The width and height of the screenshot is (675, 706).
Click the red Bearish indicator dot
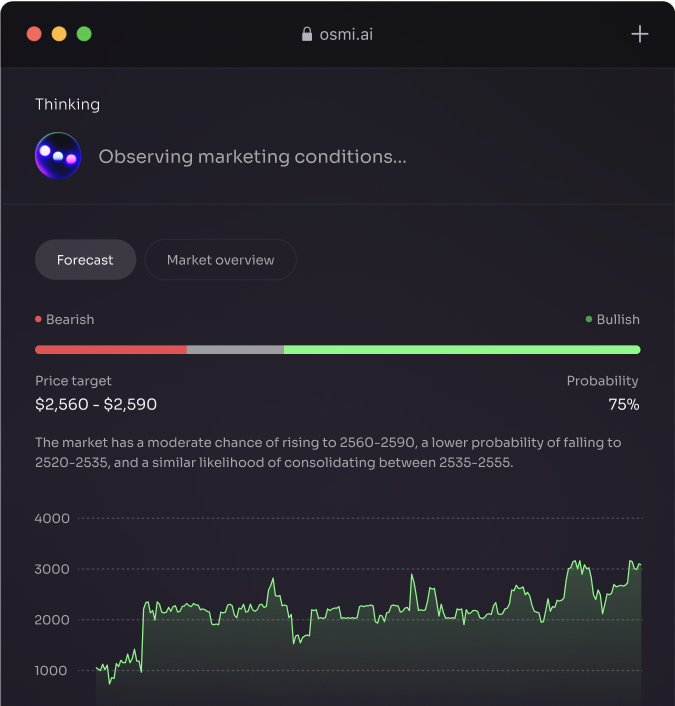(38, 320)
